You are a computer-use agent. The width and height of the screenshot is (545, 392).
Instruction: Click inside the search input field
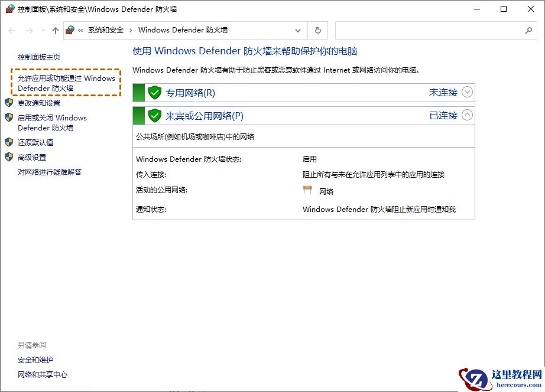[432, 30]
